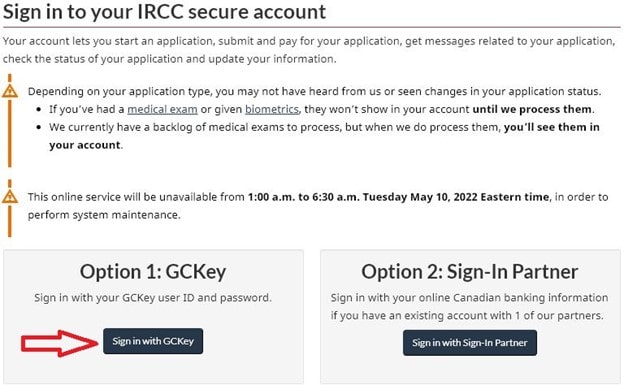Click the bold maintenance time "1:00 a.m. to 6:30 a.m." text
This screenshot has width=624, height=385.
tap(304, 197)
